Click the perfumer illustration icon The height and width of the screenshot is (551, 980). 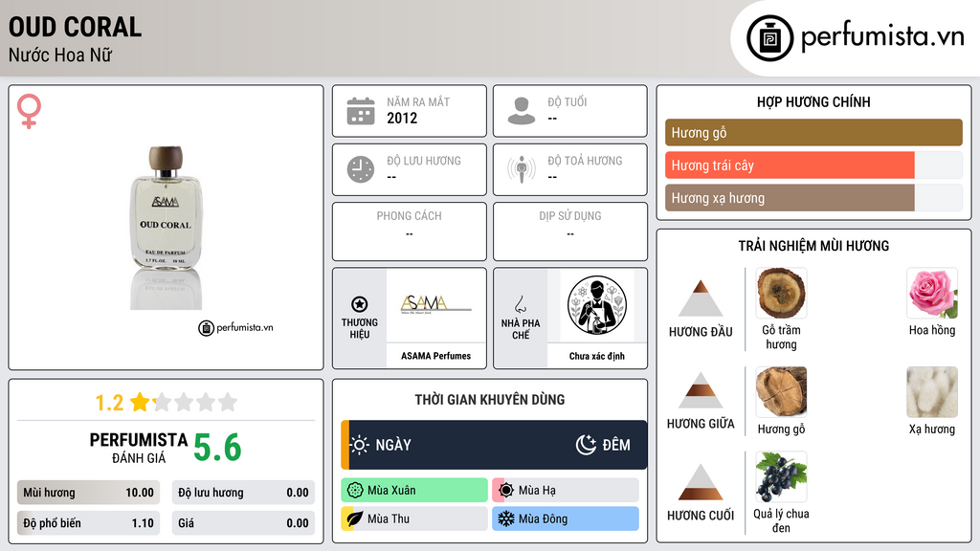(x=597, y=305)
